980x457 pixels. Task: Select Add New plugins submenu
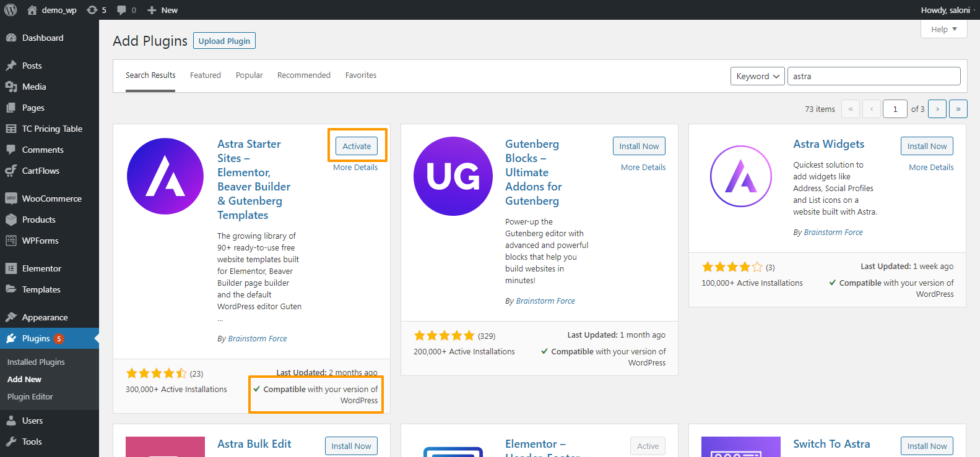[x=24, y=379]
